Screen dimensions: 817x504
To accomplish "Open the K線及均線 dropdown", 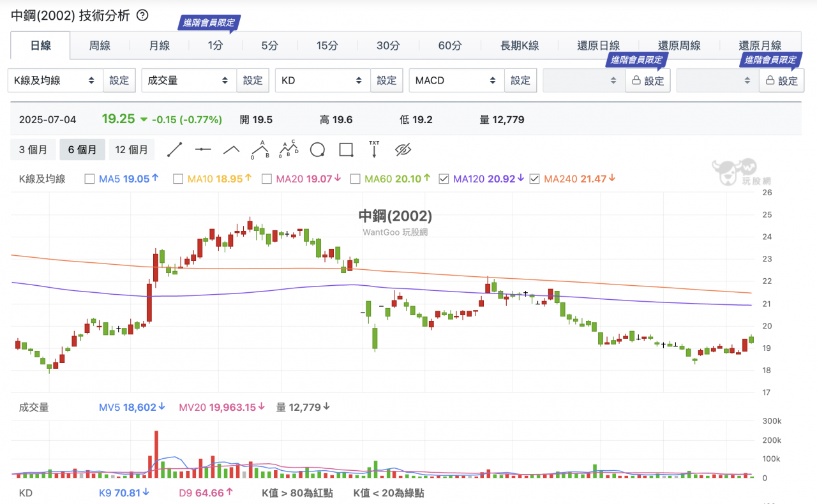I will pos(56,80).
